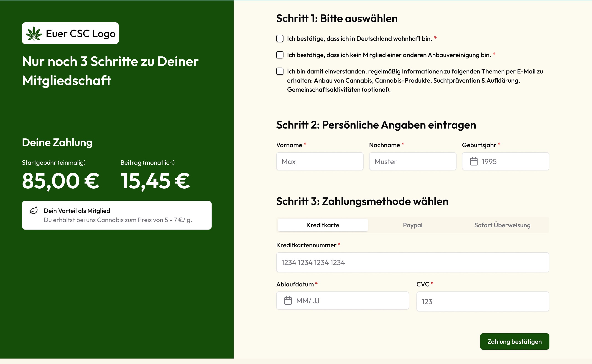592x364 pixels.
Task: Click the CVC input field
Action: (483, 301)
